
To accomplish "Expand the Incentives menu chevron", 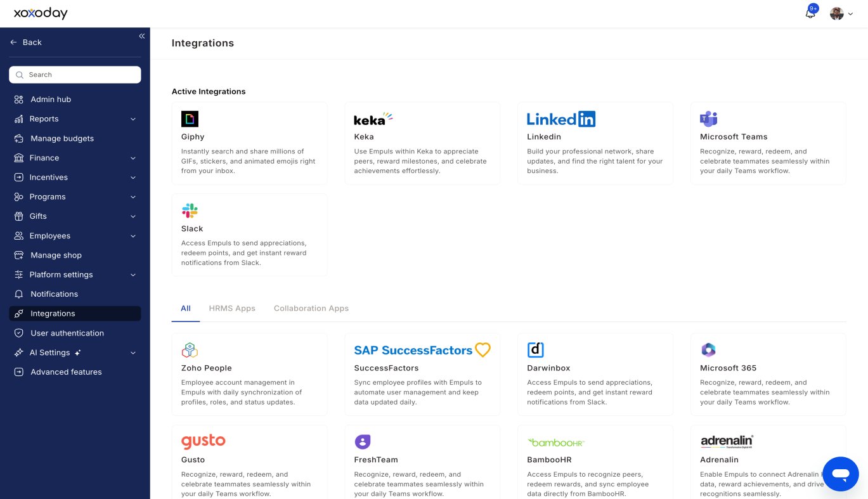I will pos(133,178).
